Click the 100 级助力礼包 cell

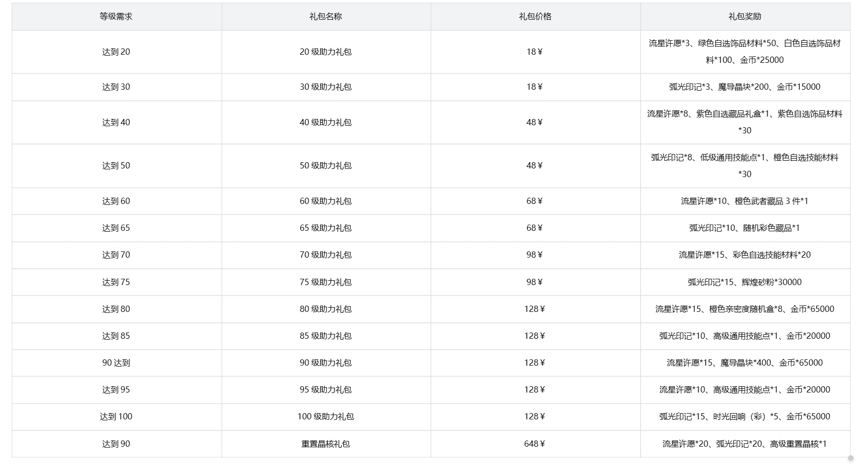pos(326,416)
